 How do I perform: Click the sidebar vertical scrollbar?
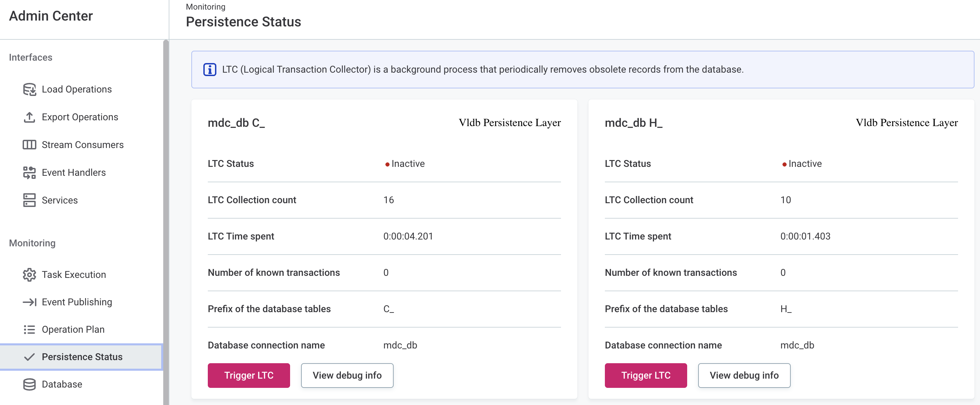pos(166,221)
